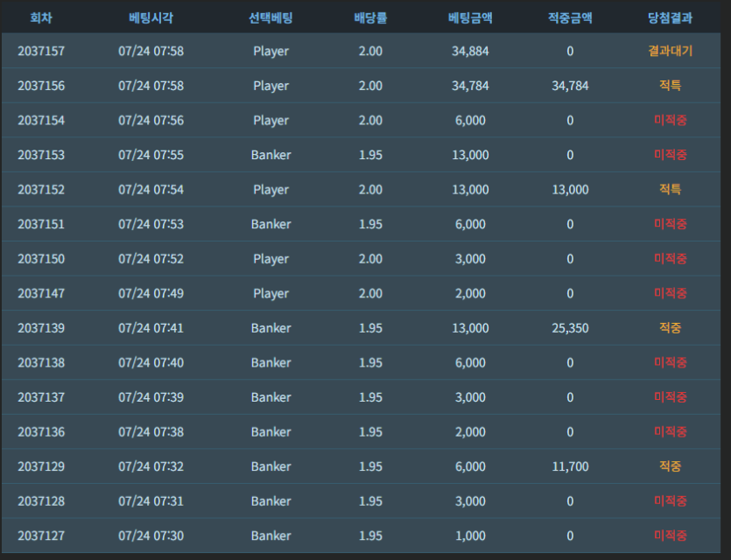Viewport: 731px width, 560px height.
Task: Click Banker in row 2037153
Action: (271, 155)
